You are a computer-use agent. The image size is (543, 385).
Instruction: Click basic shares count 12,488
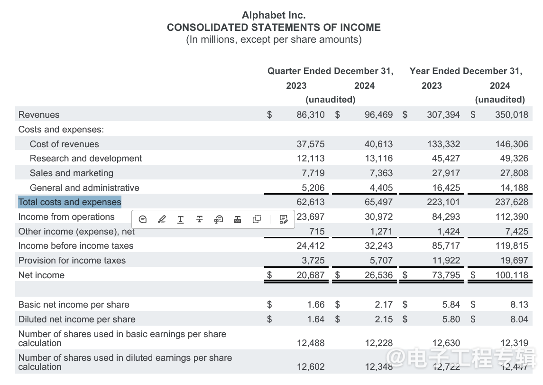(x=311, y=343)
